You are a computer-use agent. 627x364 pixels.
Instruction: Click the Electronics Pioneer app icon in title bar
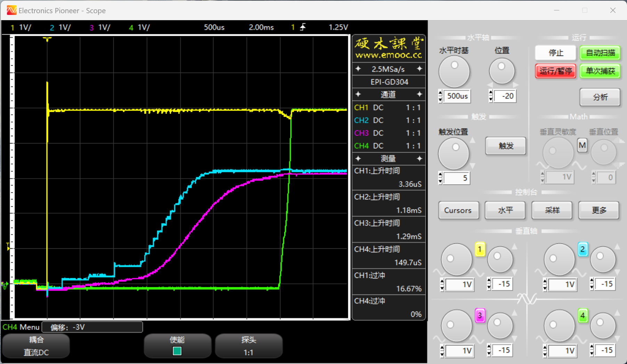click(11, 10)
